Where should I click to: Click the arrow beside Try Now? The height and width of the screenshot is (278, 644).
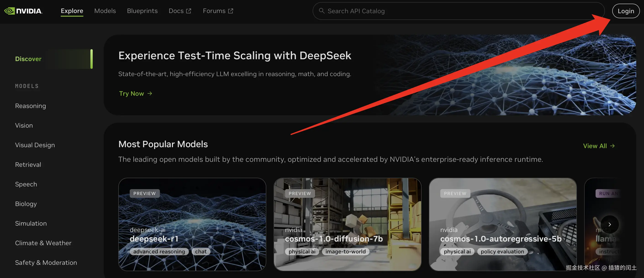150,93
